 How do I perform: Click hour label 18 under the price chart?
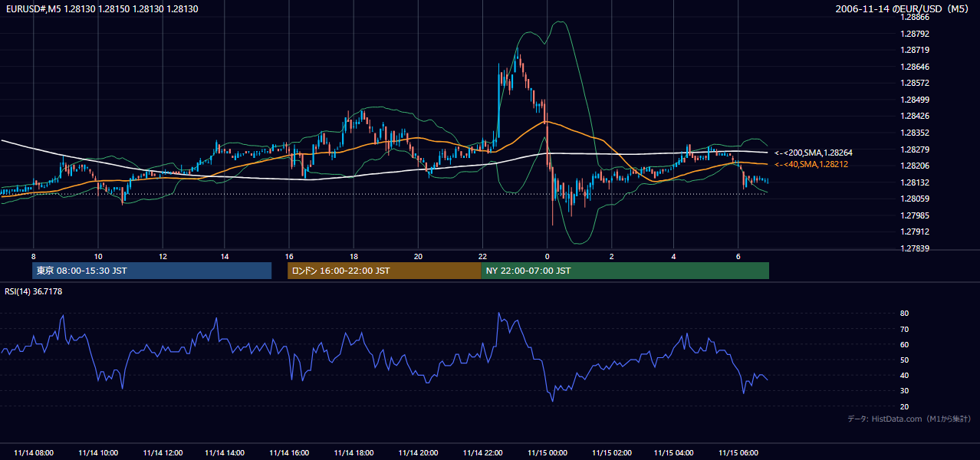tap(354, 256)
